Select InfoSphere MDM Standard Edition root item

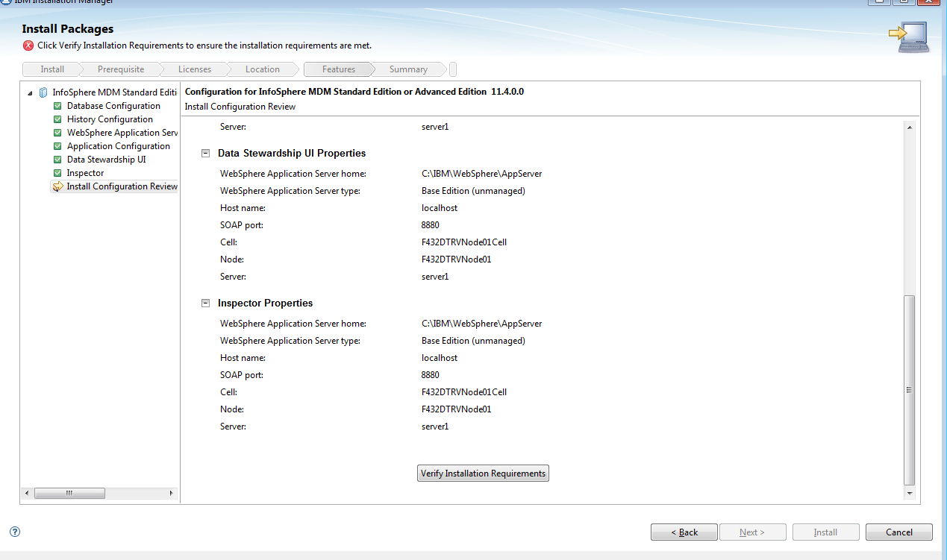point(115,92)
